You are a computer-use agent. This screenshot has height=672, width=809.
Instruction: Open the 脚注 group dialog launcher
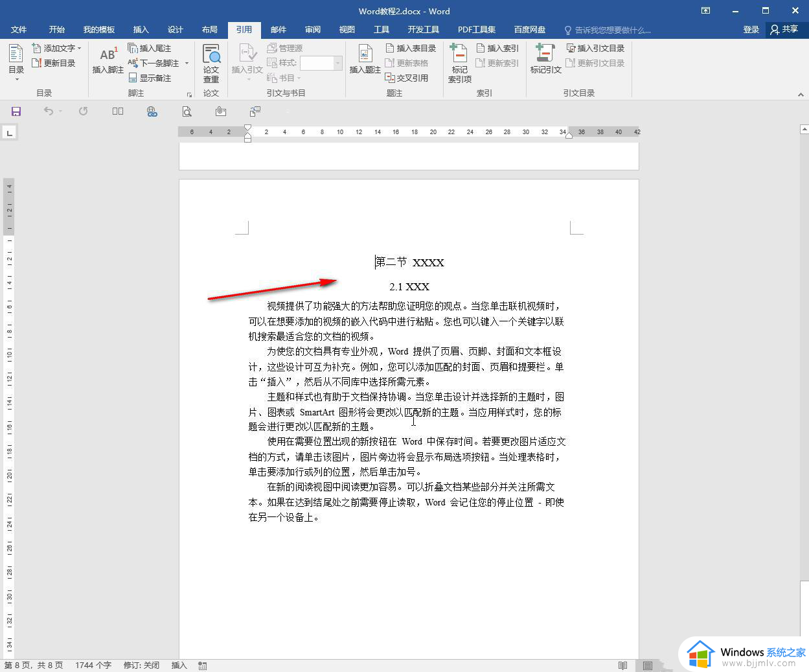coord(189,95)
